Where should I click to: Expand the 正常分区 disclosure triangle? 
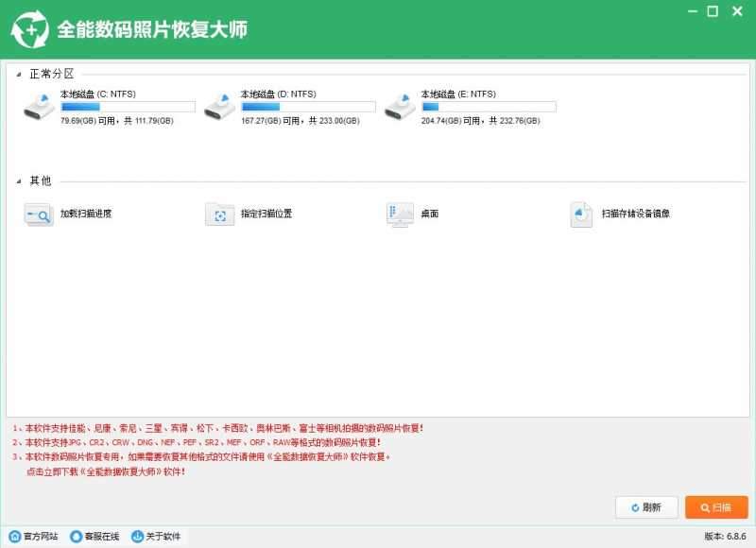(x=21, y=72)
